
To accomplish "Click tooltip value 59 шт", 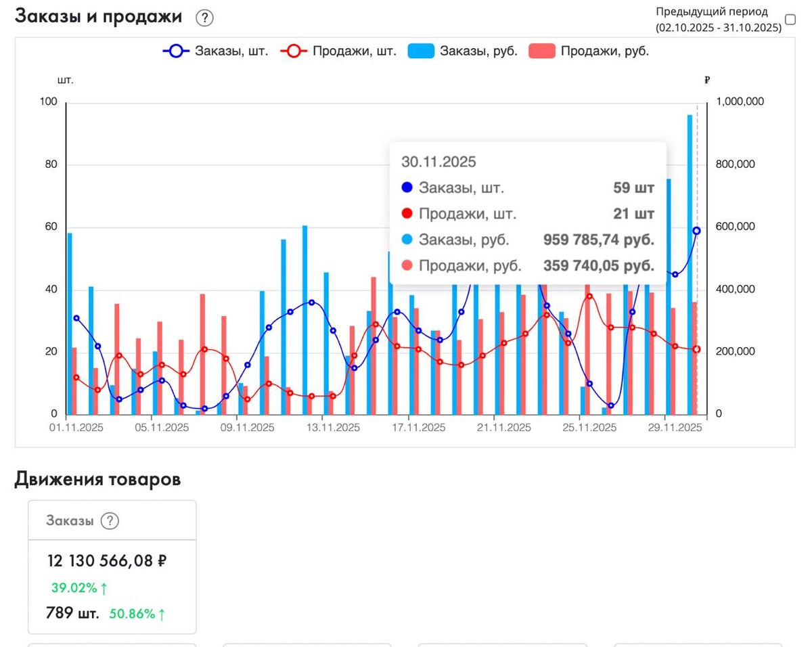I will 634,188.
